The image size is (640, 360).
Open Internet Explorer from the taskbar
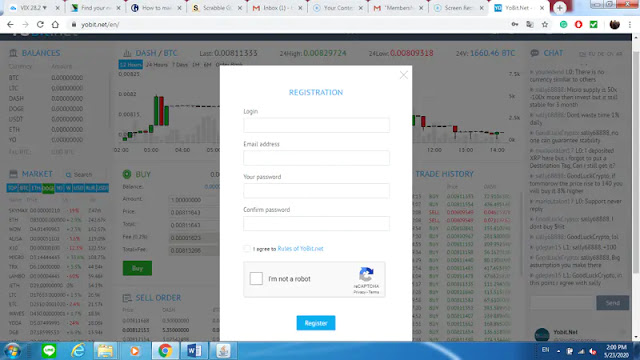(78, 351)
